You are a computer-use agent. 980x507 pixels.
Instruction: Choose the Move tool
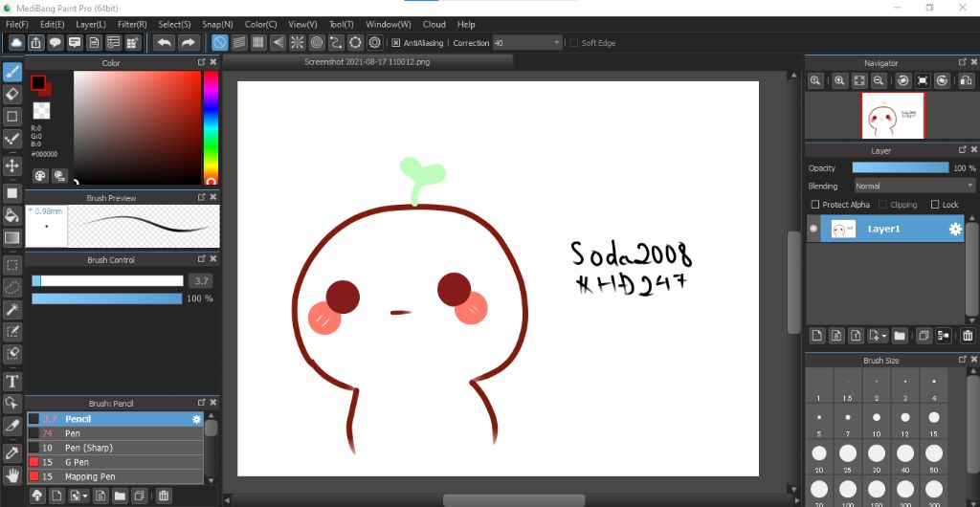click(x=11, y=166)
